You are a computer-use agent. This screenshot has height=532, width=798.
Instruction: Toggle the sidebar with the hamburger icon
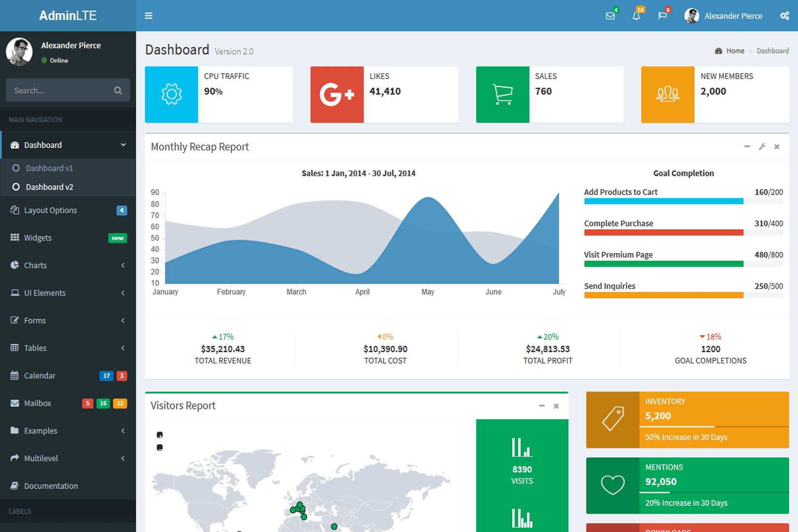pos(148,16)
